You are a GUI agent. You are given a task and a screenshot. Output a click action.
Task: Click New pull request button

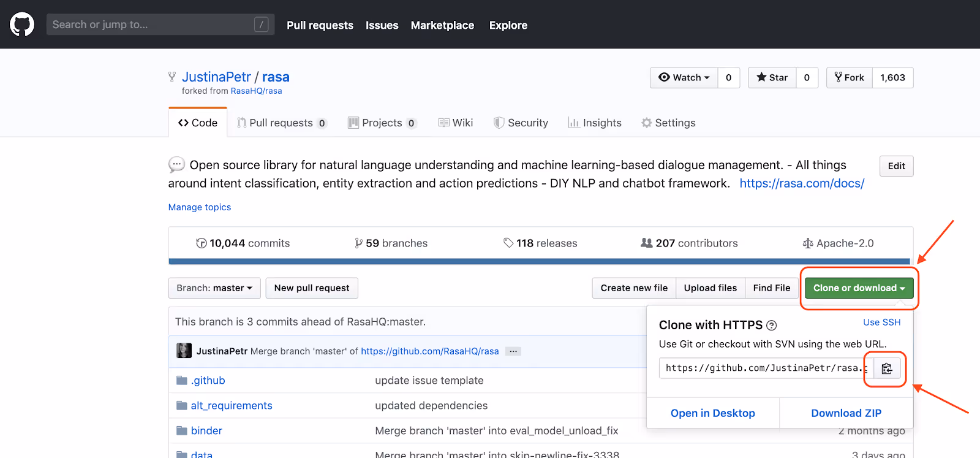click(x=312, y=288)
